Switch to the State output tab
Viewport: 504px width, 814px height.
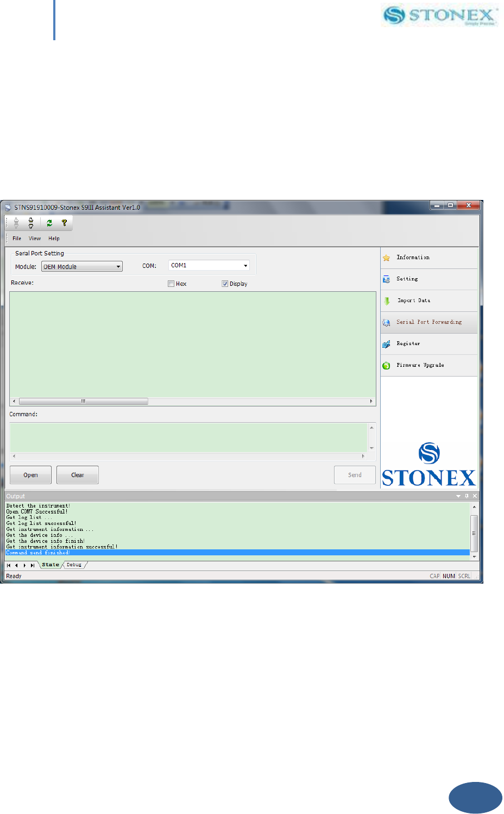coord(51,565)
